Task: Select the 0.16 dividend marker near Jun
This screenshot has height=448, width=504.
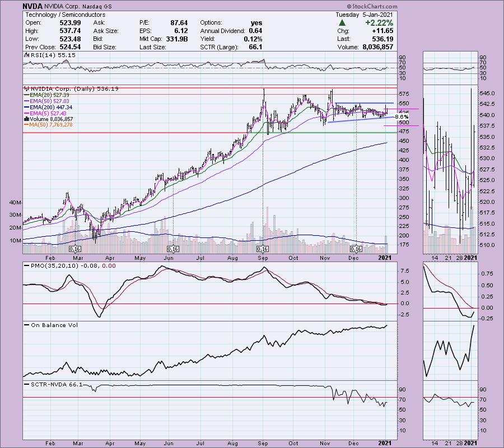Action: (x=172, y=249)
